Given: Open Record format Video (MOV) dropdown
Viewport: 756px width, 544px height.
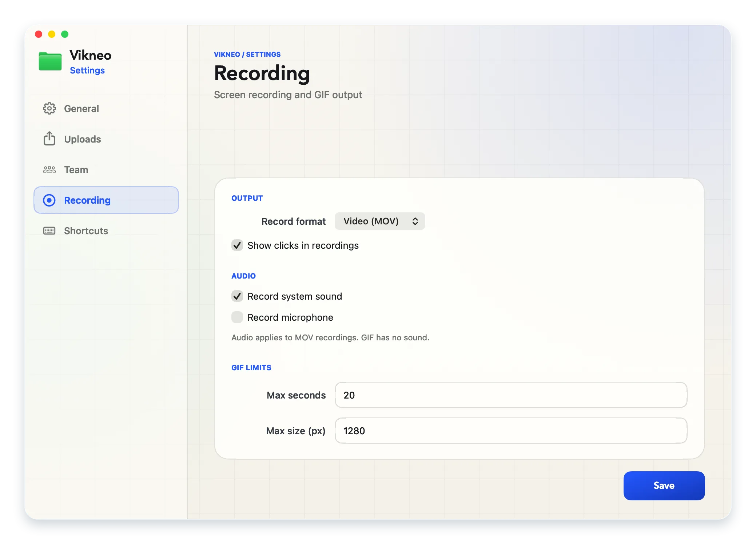Looking at the screenshot, I should pyautogui.click(x=380, y=221).
